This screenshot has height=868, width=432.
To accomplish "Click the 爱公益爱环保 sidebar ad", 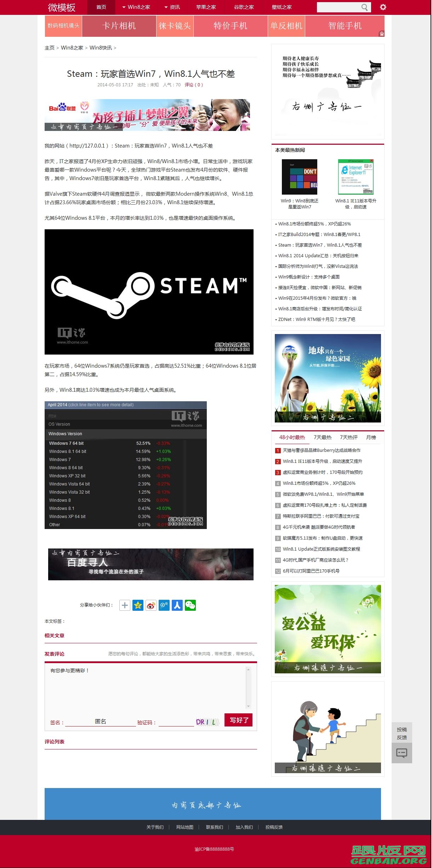I will coord(328,629).
